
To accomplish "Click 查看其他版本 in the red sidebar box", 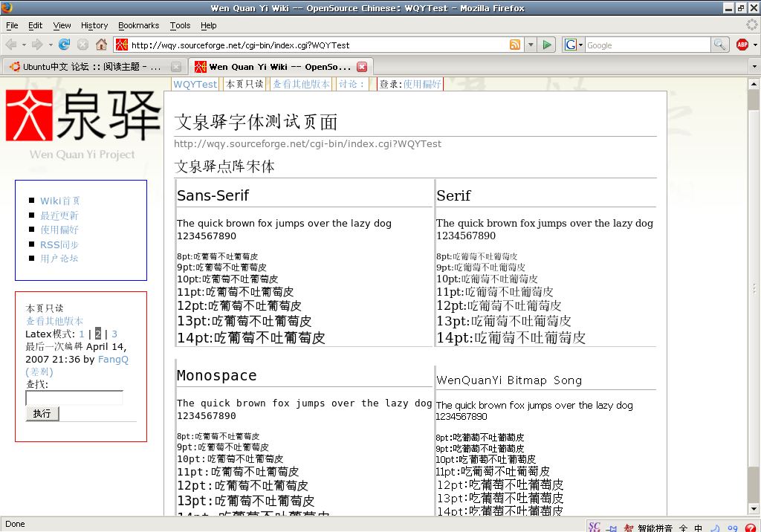I will pos(54,321).
